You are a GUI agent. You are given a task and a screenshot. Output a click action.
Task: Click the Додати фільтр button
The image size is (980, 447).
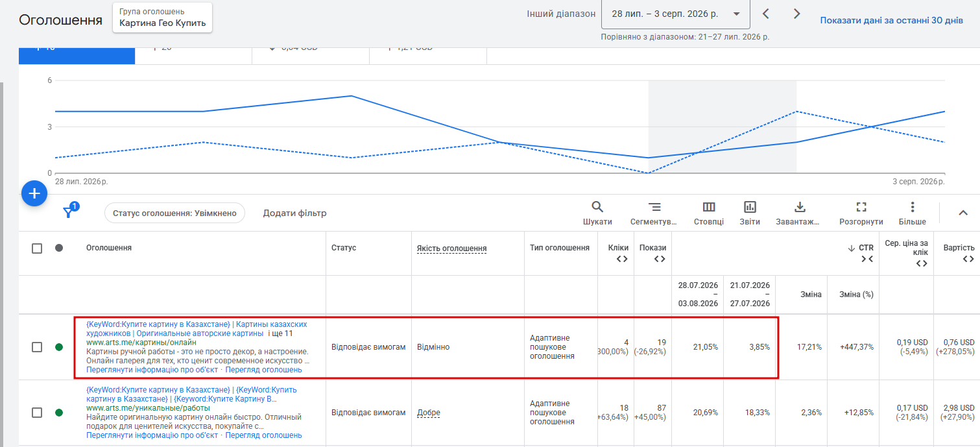pyautogui.click(x=294, y=213)
